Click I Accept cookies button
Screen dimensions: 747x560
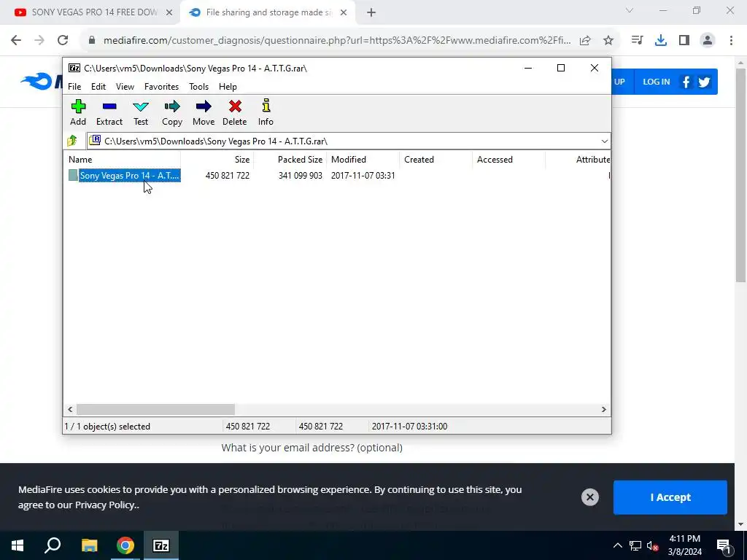670,497
